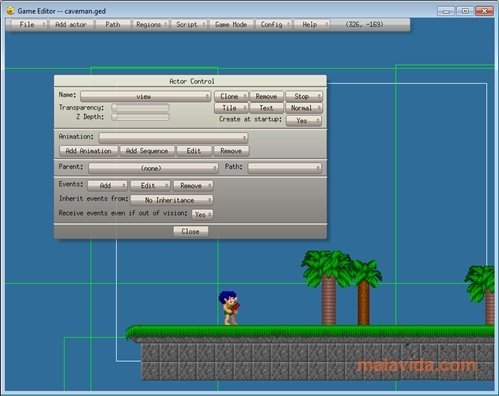The image size is (499, 396).
Task: Open the Events Remove dropdown
Action: tap(193, 186)
